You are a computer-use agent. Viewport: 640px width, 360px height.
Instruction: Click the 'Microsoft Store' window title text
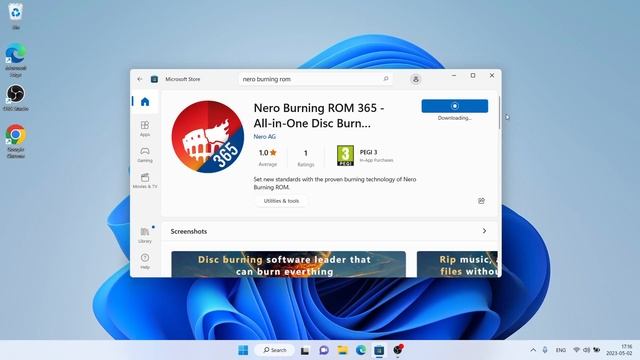click(x=182, y=79)
